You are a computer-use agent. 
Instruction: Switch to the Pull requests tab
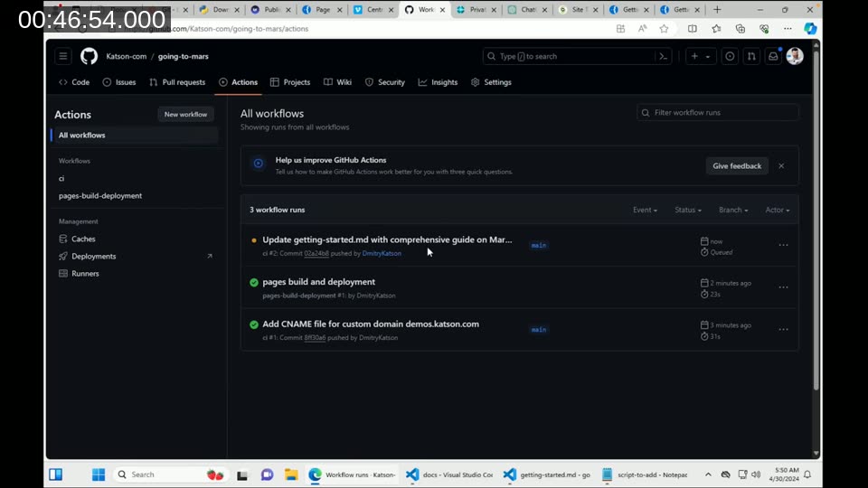click(177, 82)
